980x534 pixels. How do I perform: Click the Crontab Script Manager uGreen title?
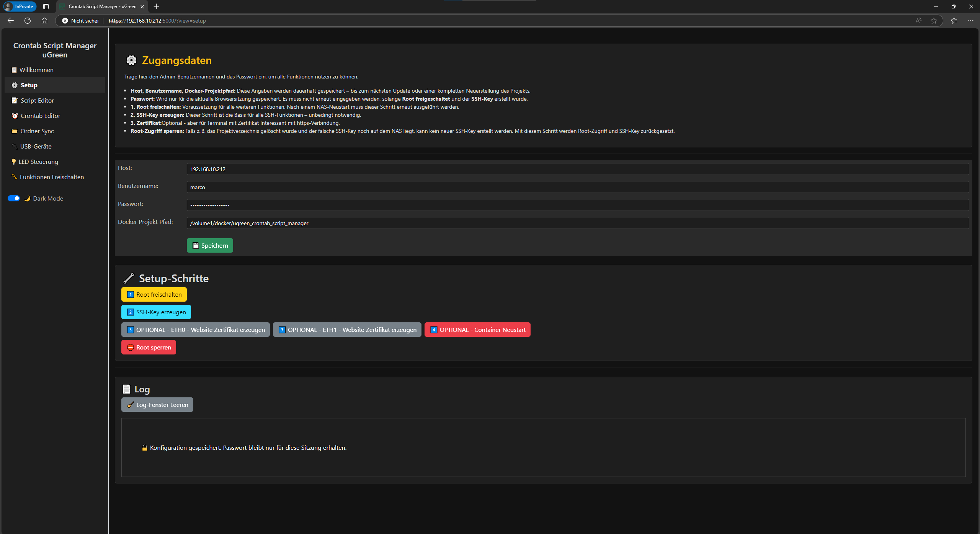coord(55,50)
